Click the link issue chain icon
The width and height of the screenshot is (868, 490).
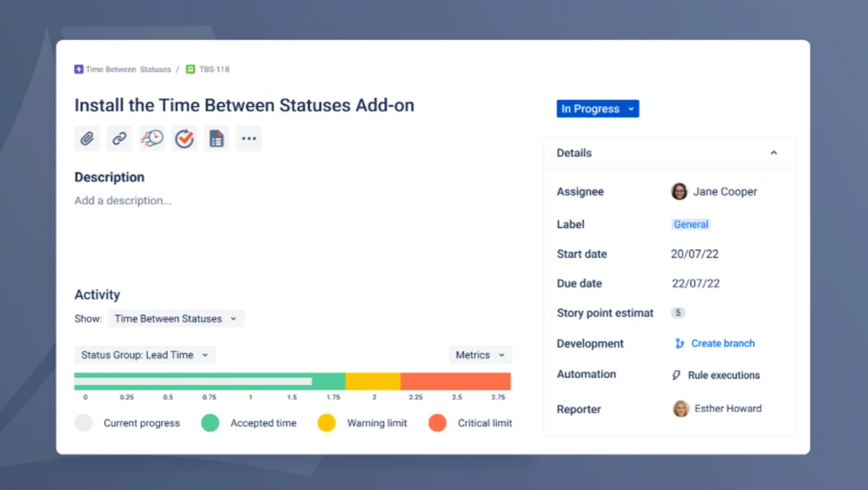(119, 138)
